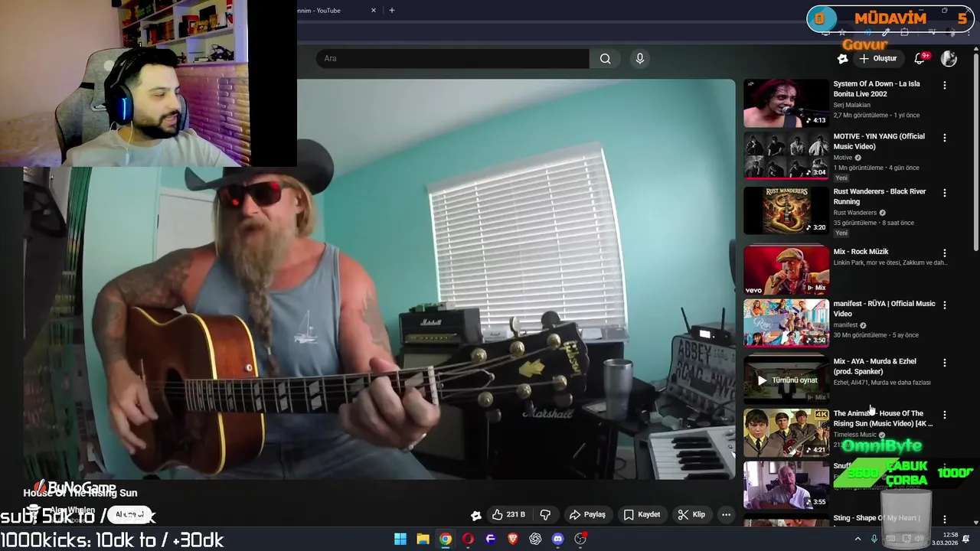Open Rust Wanderers - Black River Running title
This screenshot has width=980, height=551.
coord(880,197)
